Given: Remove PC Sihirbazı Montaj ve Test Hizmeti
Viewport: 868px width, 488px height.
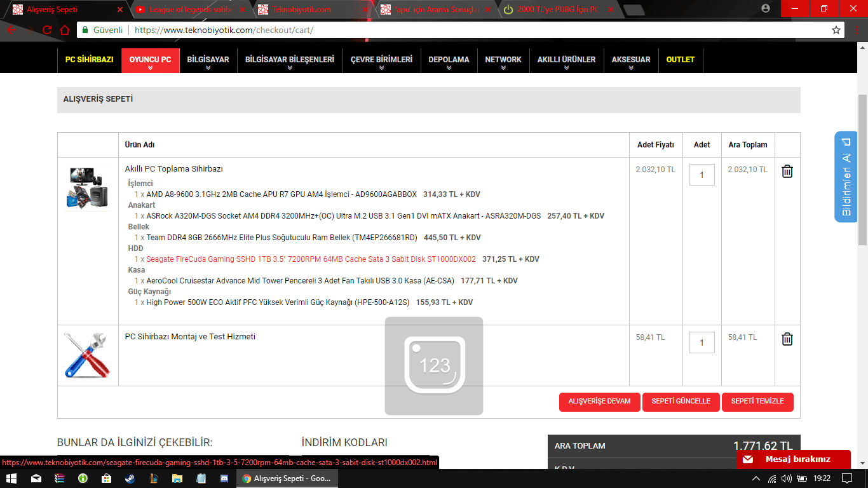Looking at the screenshot, I should point(787,339).
